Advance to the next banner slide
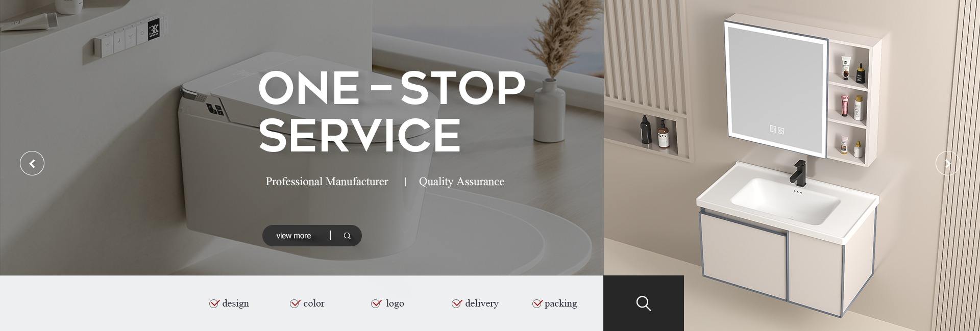 pos(947,163)
